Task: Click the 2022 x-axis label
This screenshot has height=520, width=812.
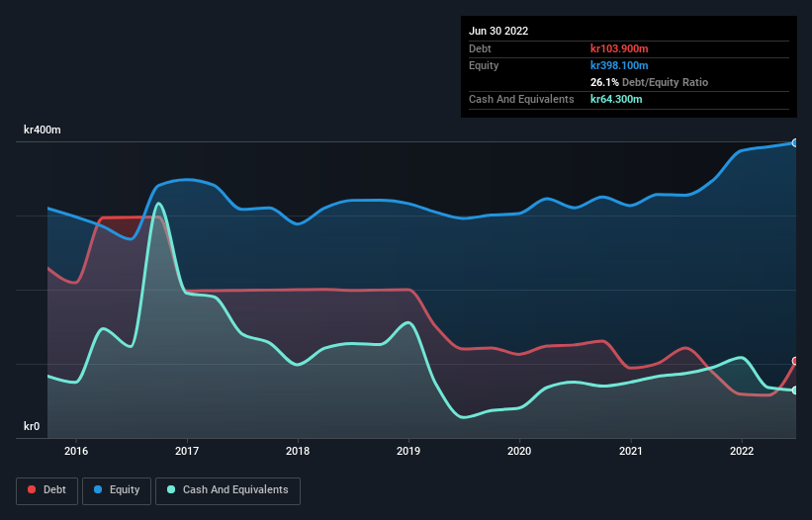Action: click(x=742, y=451)
